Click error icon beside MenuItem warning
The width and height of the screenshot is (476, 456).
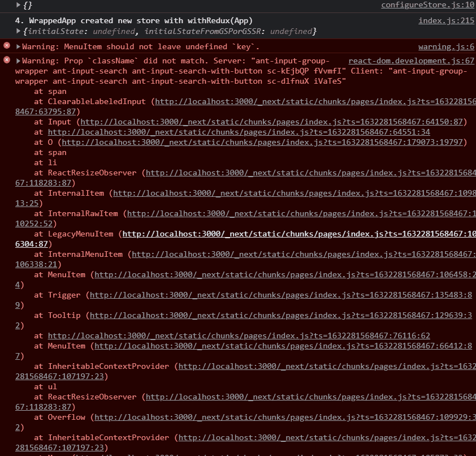click(x=7, y=46)
